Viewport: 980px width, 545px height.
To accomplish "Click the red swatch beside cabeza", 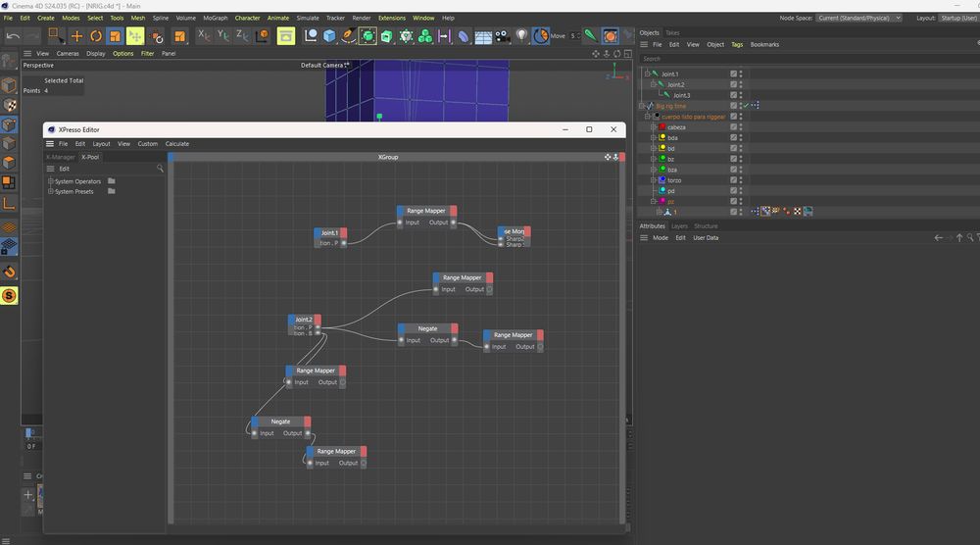I will coord(661,126).
